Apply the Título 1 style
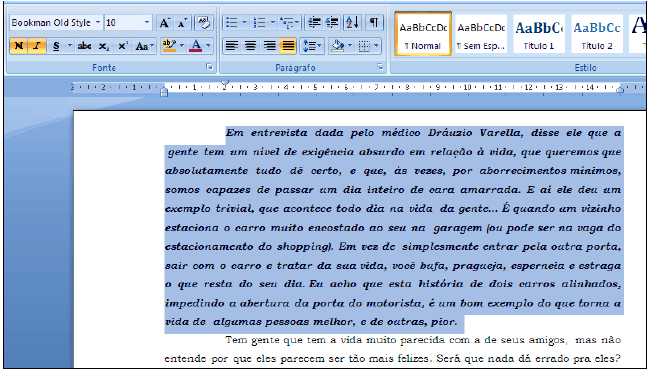The image size is (650, 374). 539,34
